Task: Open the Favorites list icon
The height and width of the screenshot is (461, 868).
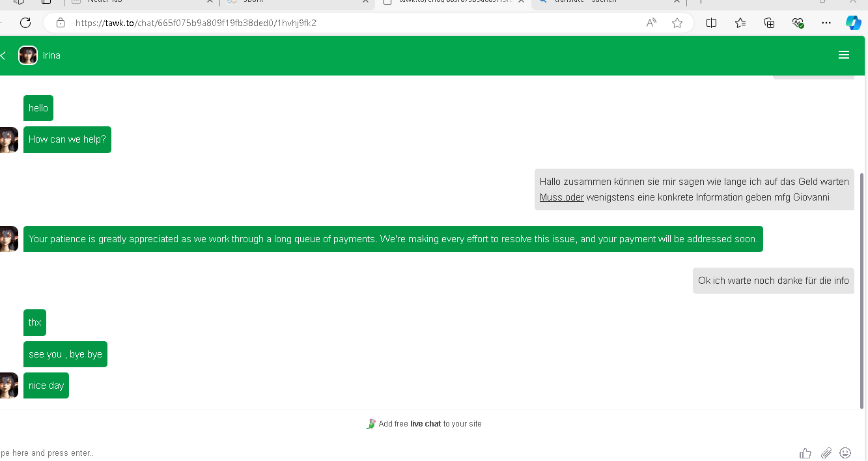Action: pyautogui.click(x=740, y=23)
